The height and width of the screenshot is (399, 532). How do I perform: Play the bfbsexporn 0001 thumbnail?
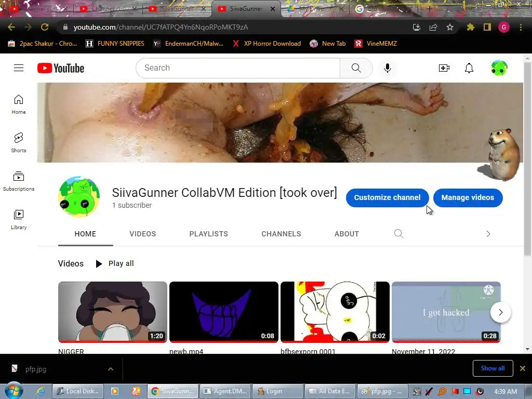[335, 312]
